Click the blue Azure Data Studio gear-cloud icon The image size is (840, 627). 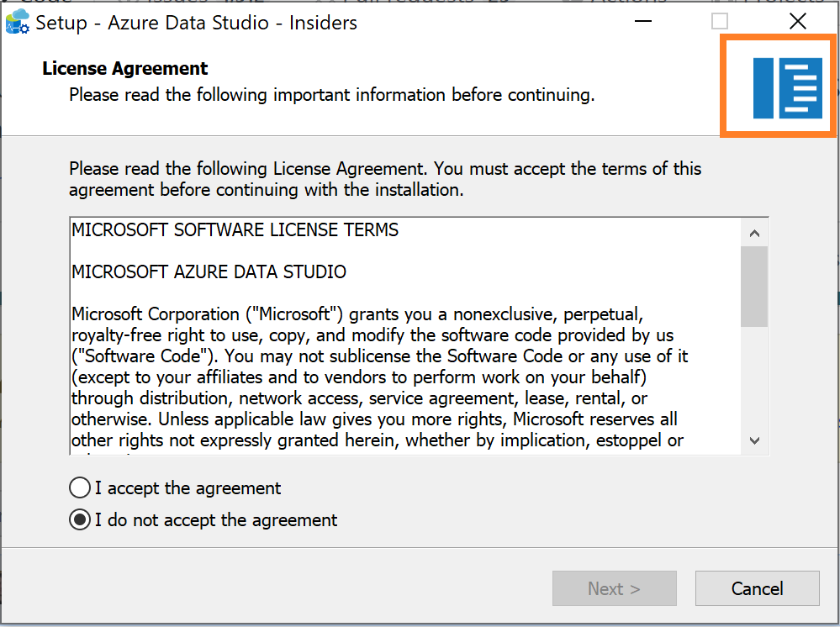[18, 22]
